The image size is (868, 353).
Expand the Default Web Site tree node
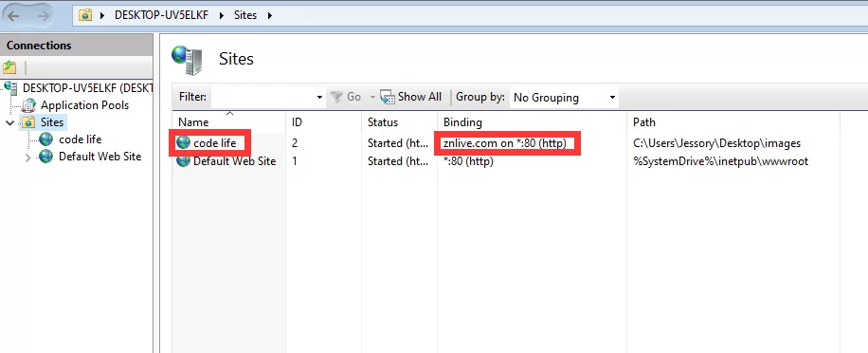pos(28,158)
